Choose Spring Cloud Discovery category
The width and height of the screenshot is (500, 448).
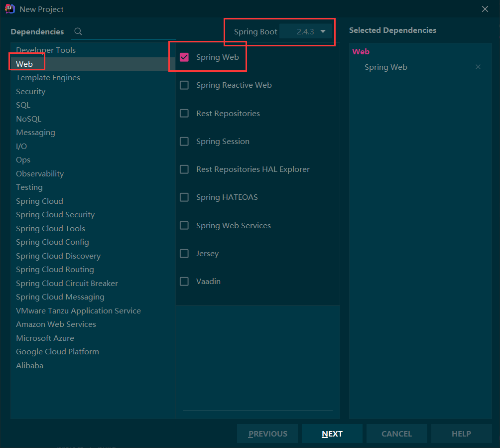coord(93,256)
